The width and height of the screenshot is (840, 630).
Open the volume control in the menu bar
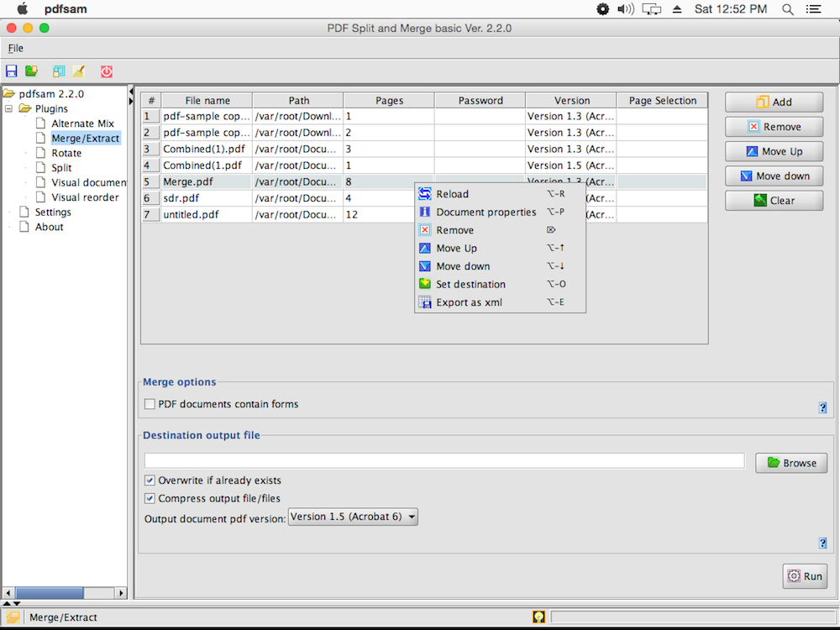tap(625, 9)
